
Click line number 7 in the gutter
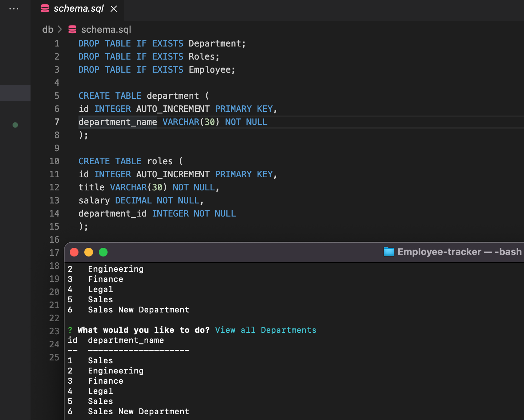pos(57,122)
